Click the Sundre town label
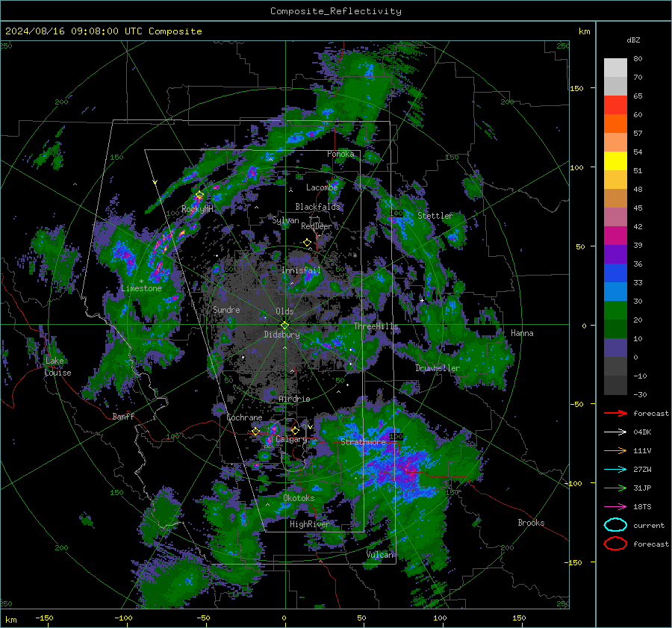 pyautogui.click(x=226, y=310)
